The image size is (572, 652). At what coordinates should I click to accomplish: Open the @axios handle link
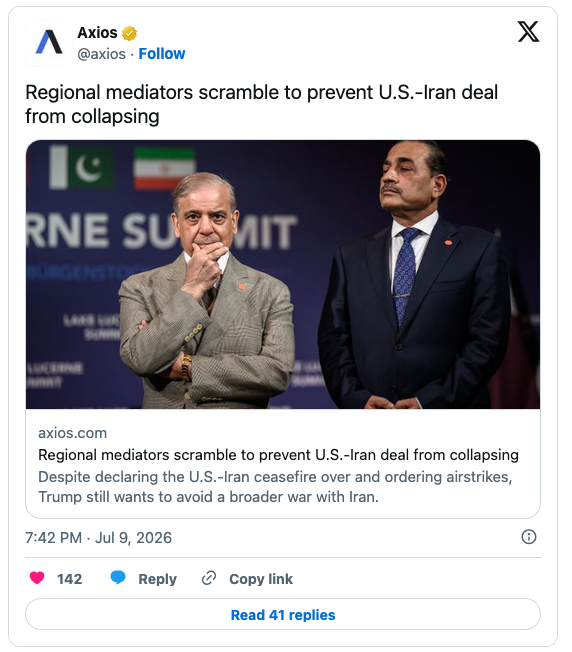[x=101, y=54]
